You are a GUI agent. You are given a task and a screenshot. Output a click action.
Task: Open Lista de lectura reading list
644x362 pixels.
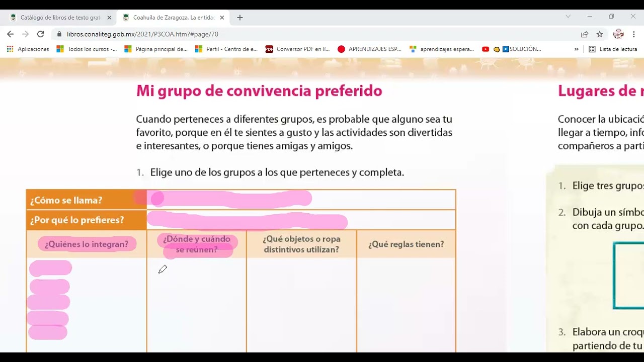coord(613,49)
